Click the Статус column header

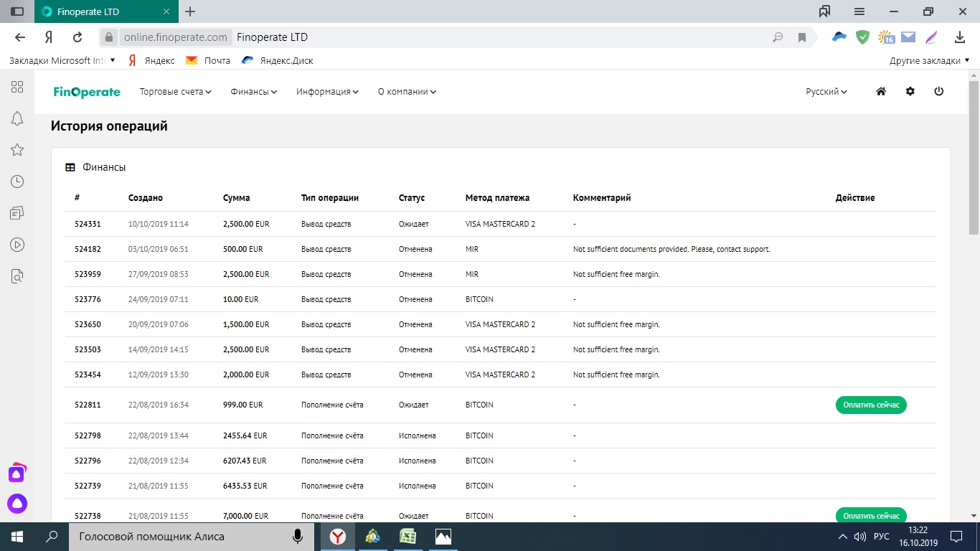(412, 198)
